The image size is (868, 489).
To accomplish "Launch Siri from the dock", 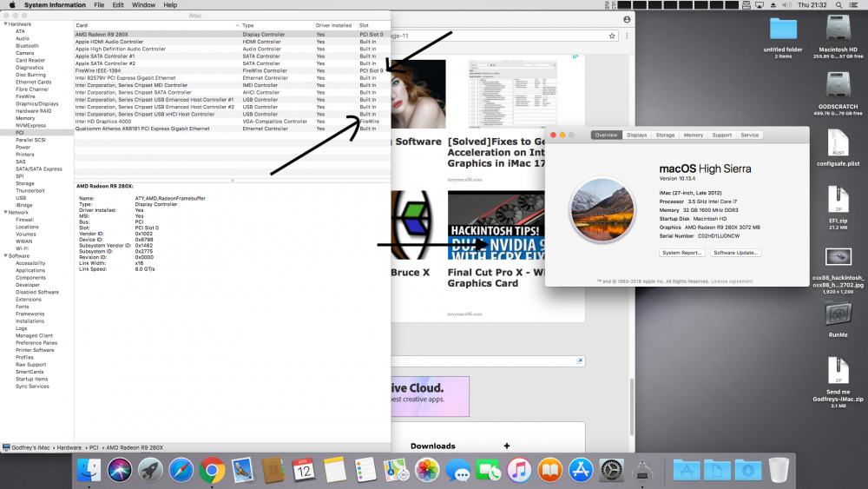I will pyautogui.click(x=120, y=471).
